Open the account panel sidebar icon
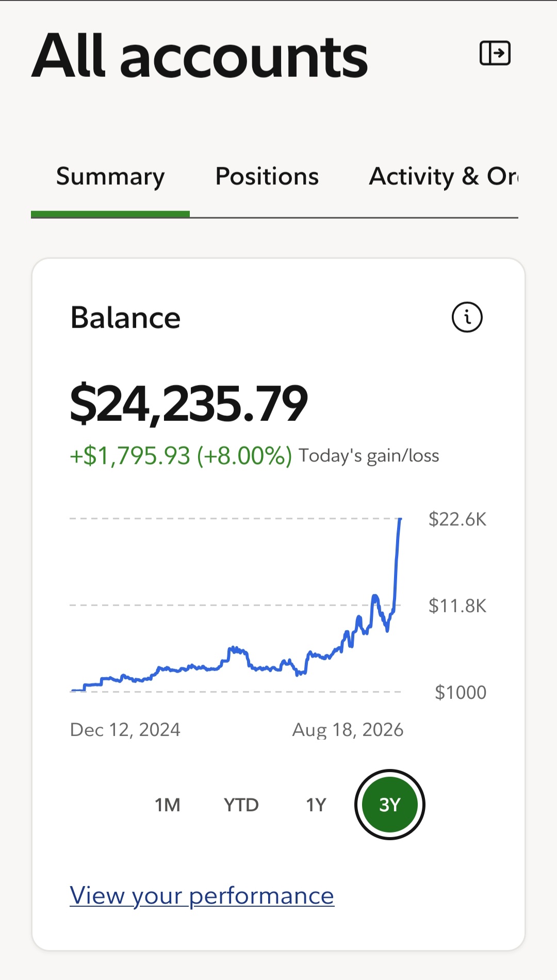The height and width of the screenshot is (980, 557). 495,53
